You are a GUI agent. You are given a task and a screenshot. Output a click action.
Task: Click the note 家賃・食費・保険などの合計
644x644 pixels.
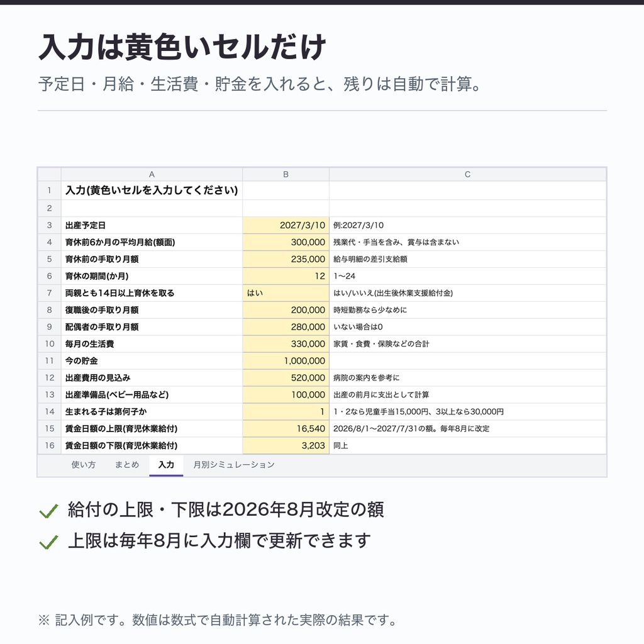381,344
